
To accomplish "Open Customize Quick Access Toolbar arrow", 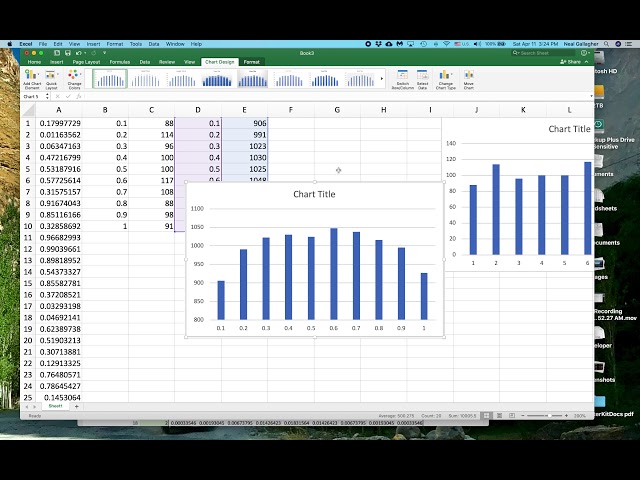I will pos(104,53).
